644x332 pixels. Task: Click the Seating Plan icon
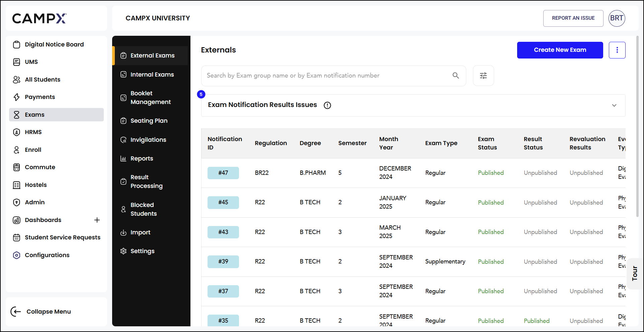coord(124,121)
